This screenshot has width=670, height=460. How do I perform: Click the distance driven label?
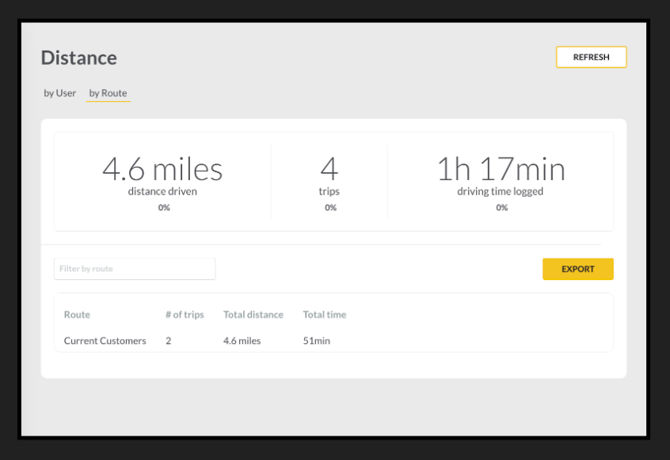coord(162,191)
